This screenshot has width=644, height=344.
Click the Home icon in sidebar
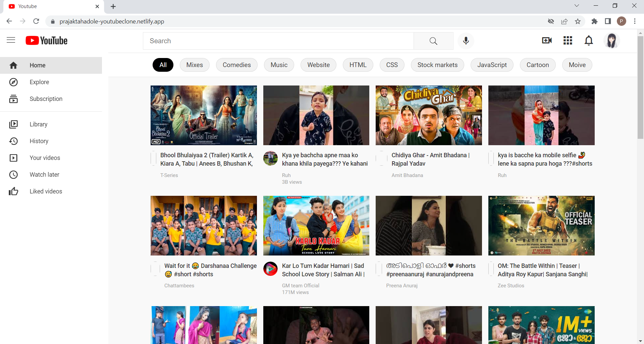pos(13,65)
